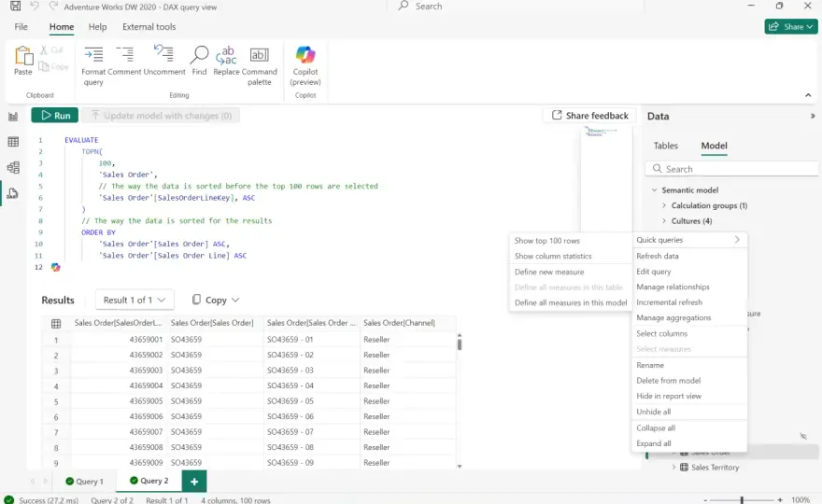
Task: Open the Copy dropdown arrow in Results
Action: click(x=235, y=300)
